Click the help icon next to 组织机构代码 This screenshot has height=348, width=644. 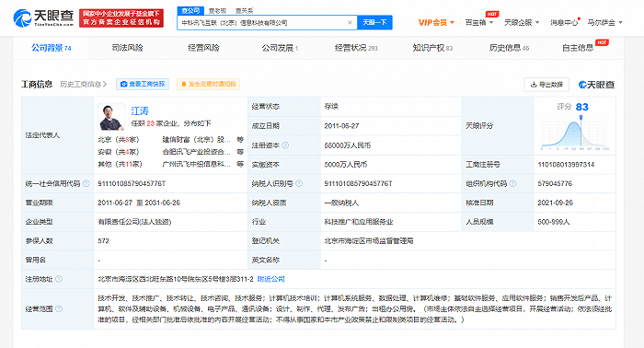click(513, 183)
